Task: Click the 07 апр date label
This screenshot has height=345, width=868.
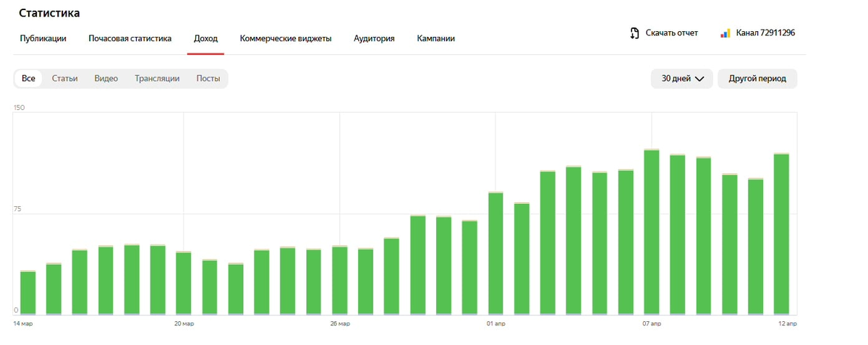Action: click(652, 324)
